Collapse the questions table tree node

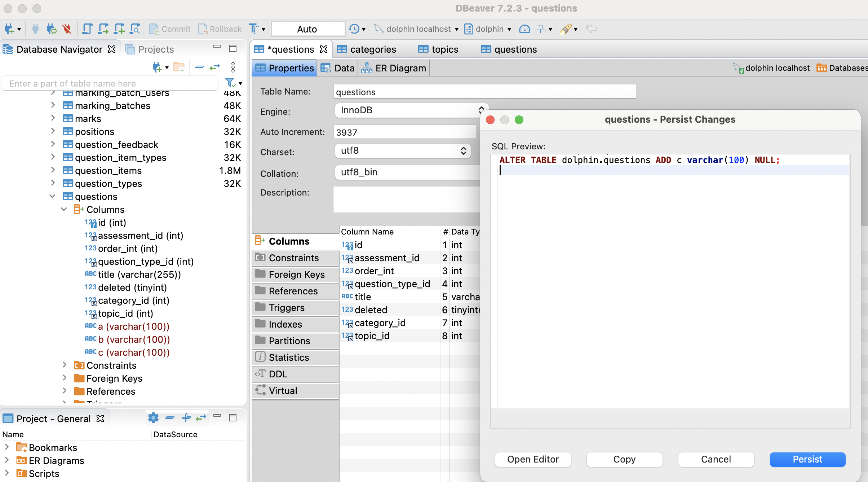click(x=52, y=196)
